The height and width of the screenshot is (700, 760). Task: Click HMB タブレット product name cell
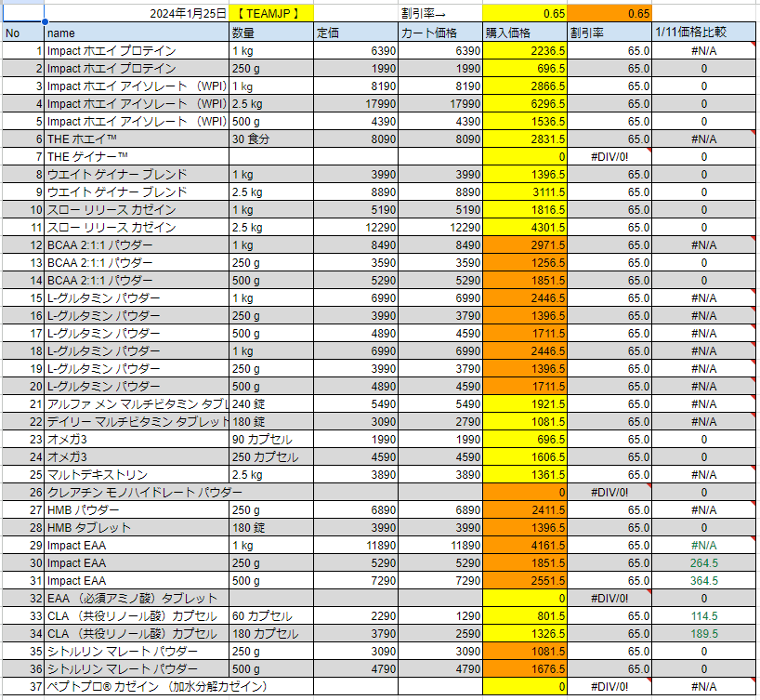(137, 528)
